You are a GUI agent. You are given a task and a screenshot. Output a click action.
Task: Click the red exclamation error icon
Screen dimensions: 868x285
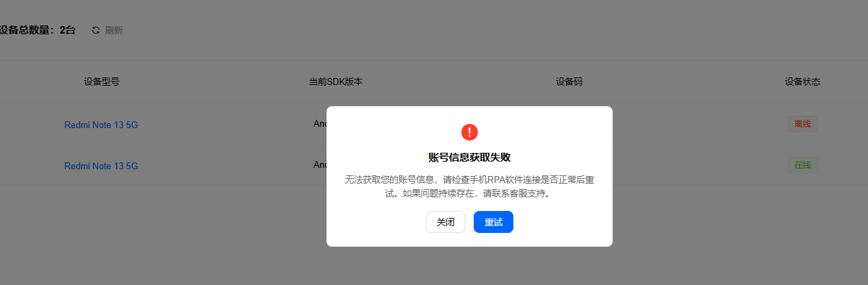(469, 132)
